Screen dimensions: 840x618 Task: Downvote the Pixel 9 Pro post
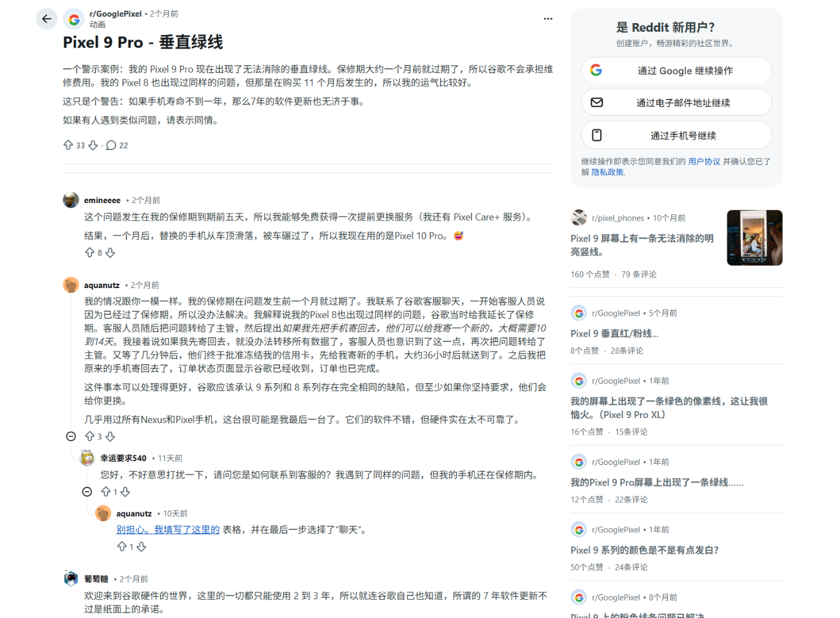point(93,145)
